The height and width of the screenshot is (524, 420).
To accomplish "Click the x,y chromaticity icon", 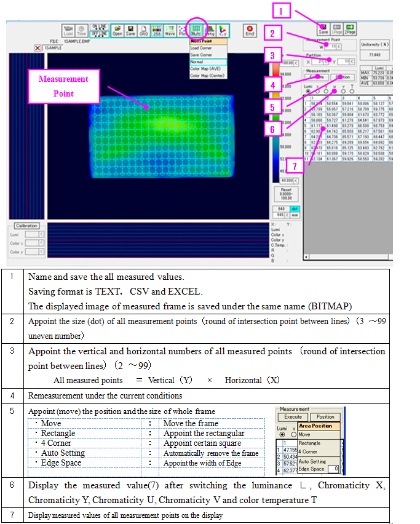I will pyautogui.click(x=223, y=30).
